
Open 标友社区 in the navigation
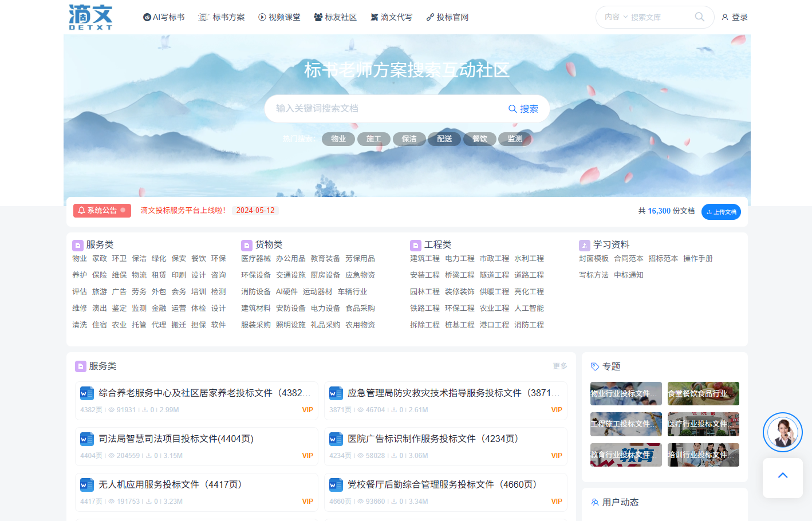pos(336,17)
